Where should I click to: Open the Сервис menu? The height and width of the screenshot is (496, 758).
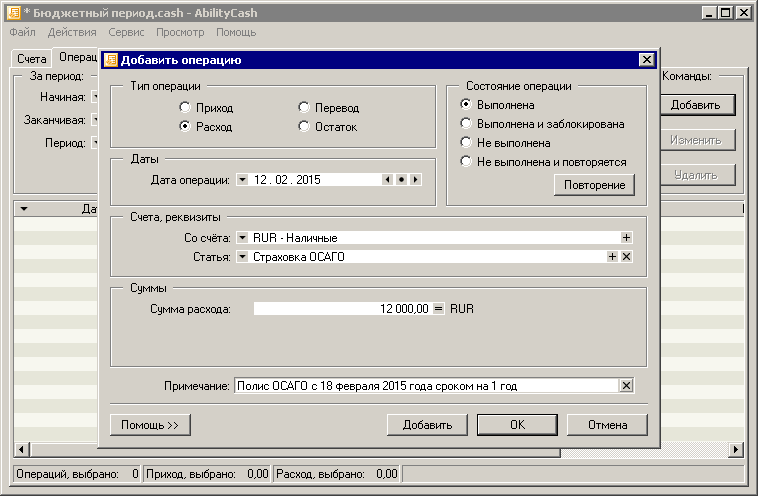(126, 32)
